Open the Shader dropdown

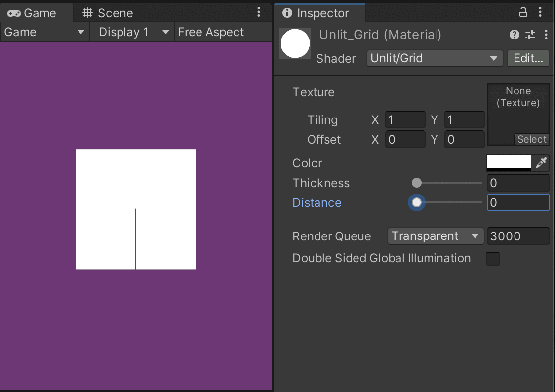[434, 58]
